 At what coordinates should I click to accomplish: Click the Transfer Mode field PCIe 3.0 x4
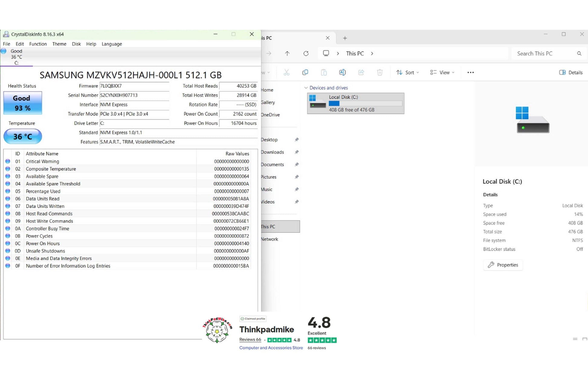[134, 114]
